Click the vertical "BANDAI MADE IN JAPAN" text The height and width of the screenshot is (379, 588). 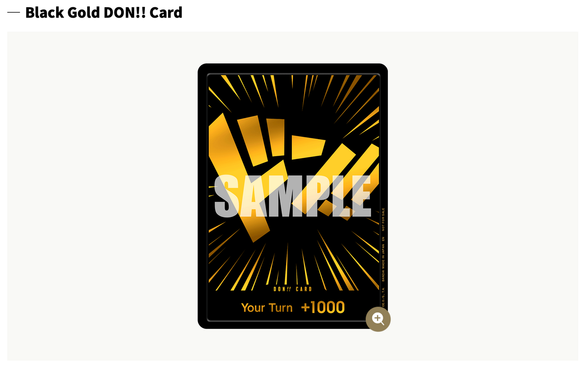(x=383, y=263)
